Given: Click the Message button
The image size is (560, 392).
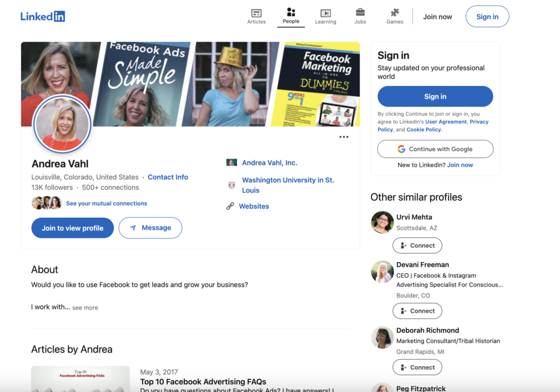Looking at the screenshot, I should 150,228.
